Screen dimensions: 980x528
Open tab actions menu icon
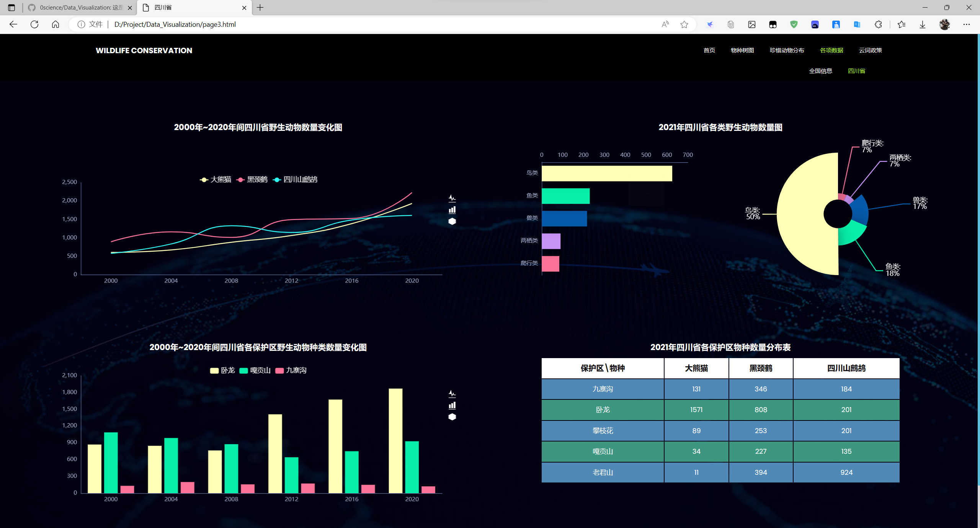(x=11, y=8)
